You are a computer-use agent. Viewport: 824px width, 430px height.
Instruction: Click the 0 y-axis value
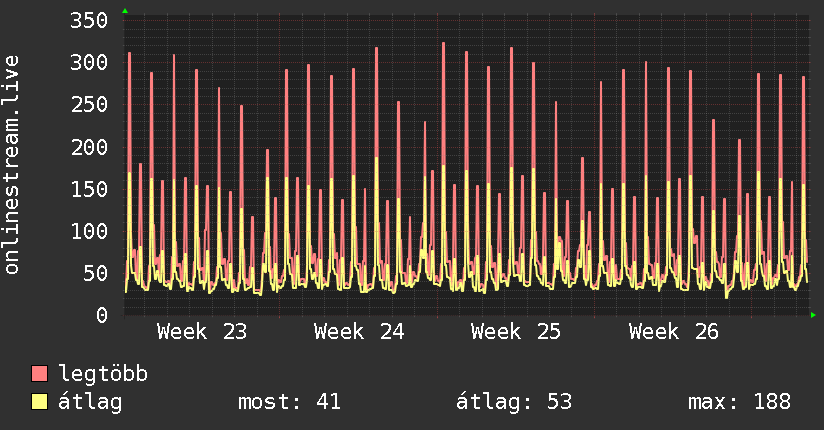click(102, 315)
